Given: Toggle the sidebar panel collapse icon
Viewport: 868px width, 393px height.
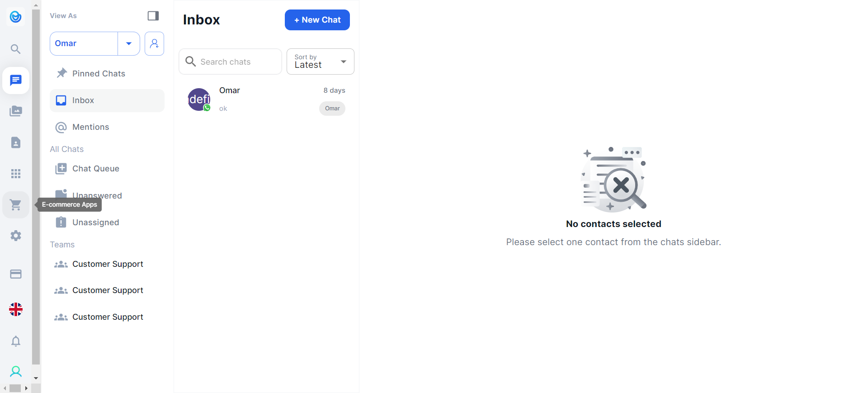Looking at the screenshot, I should [x=153, y=16].
